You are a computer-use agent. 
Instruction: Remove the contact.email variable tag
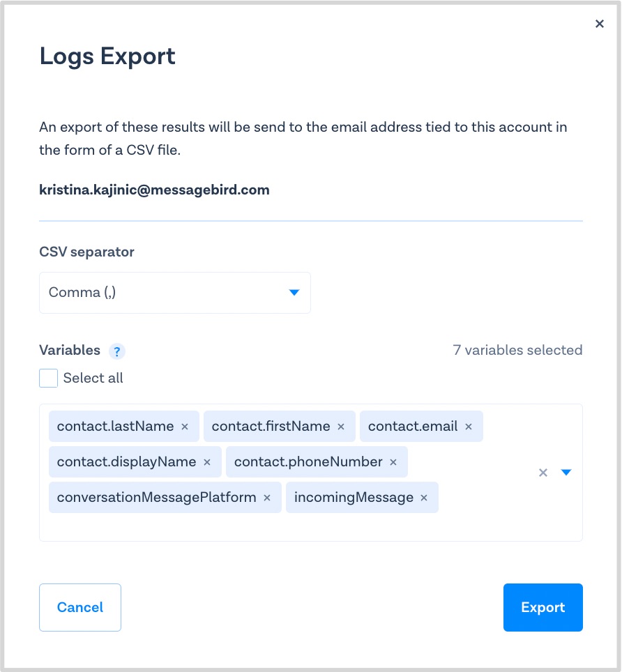(469, 427)
